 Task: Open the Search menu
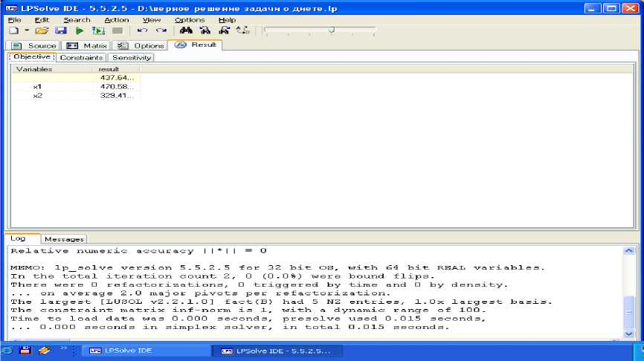tap(77, 20)
